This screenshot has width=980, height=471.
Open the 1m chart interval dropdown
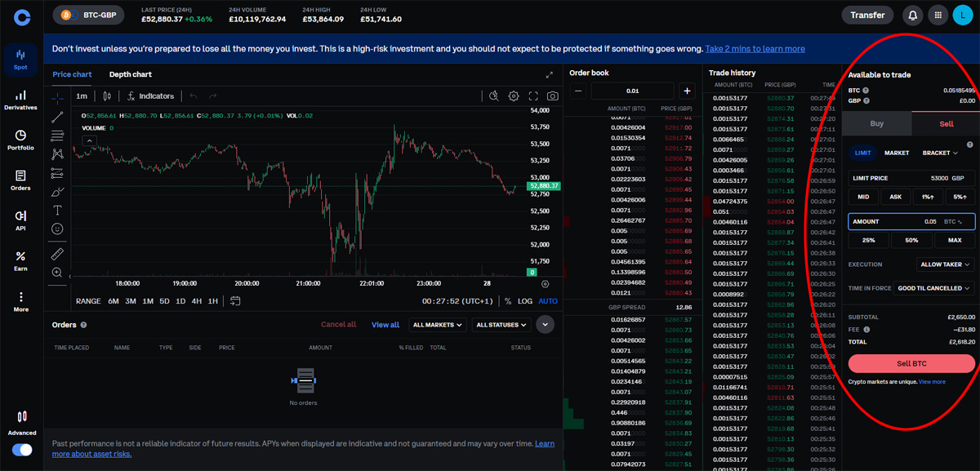tap(82, 96)
